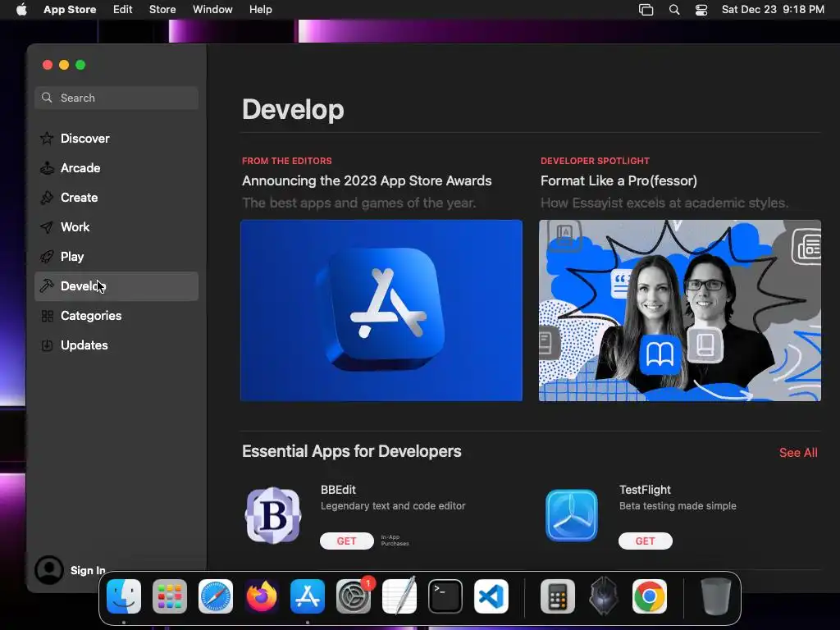
Task: Open the Help menu
Action: pos(260,10)
